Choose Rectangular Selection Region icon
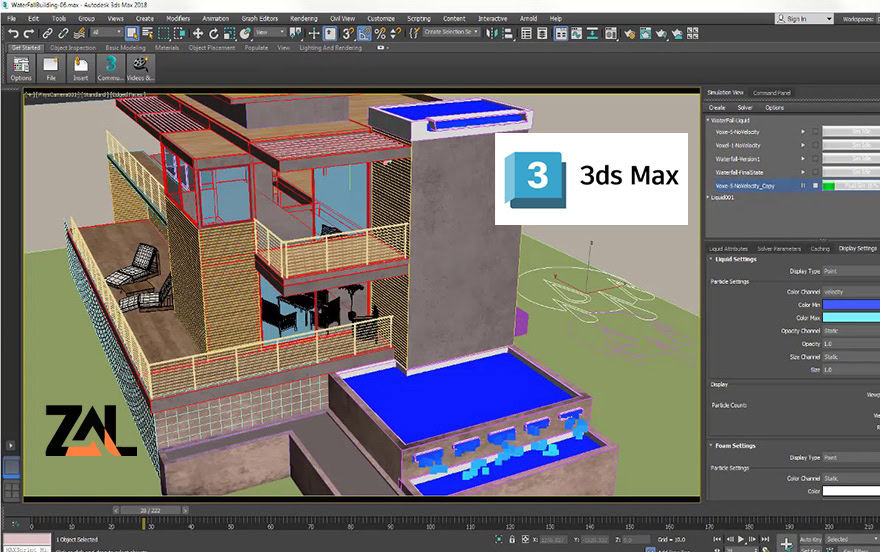This screenshot has height=552, width=880. pyautogui.click(x=163, y=34)
